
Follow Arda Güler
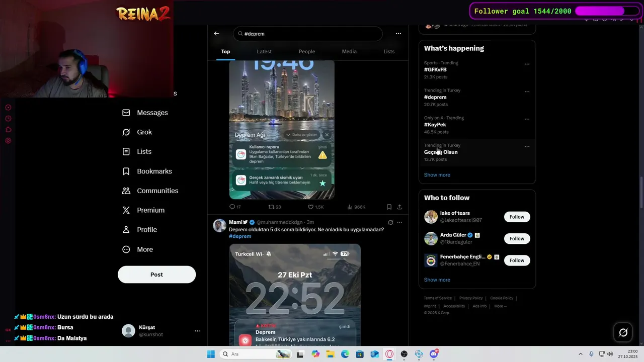click(517, 238)
